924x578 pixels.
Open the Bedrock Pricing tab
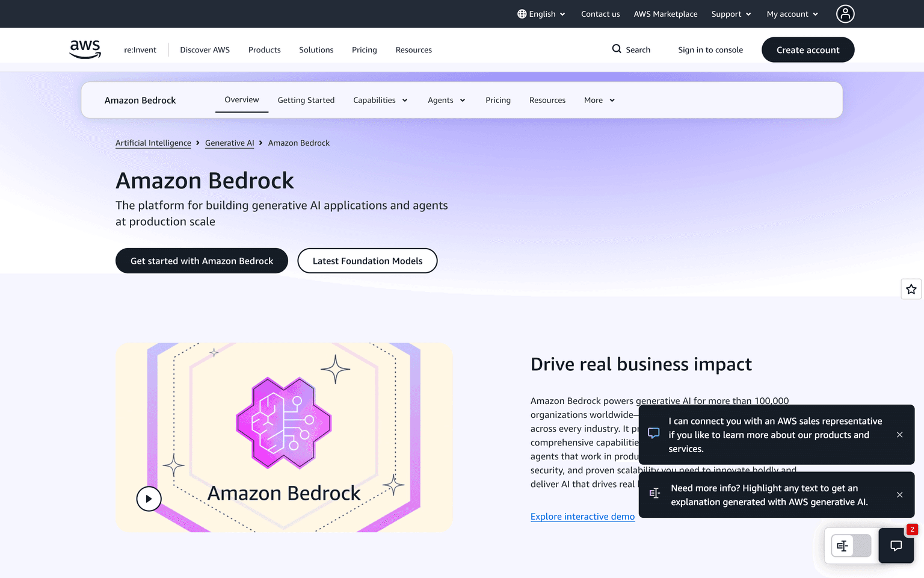pyautogui.click(x=498, y=100)
